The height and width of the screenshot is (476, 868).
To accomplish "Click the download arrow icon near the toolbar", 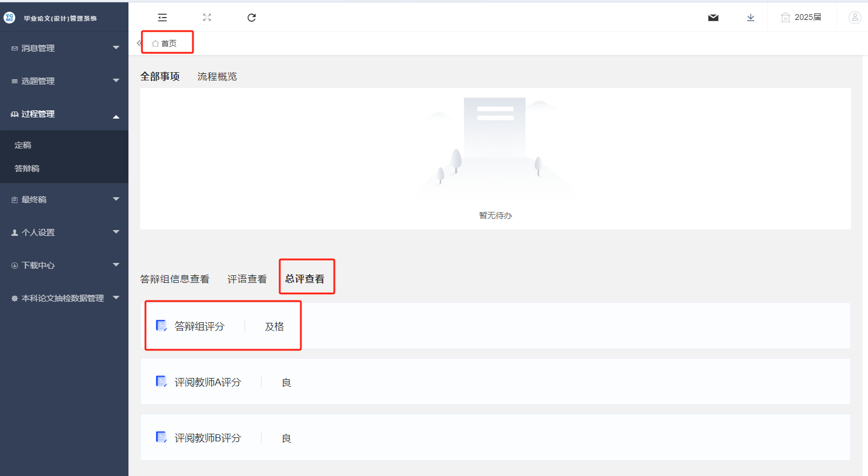I will point(751,18).
